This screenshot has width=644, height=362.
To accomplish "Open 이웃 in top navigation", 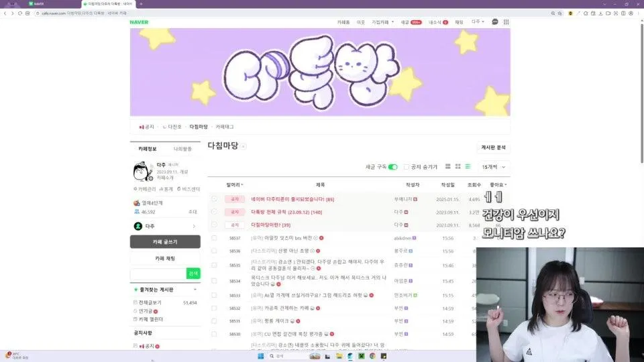I will pos(361,22).
